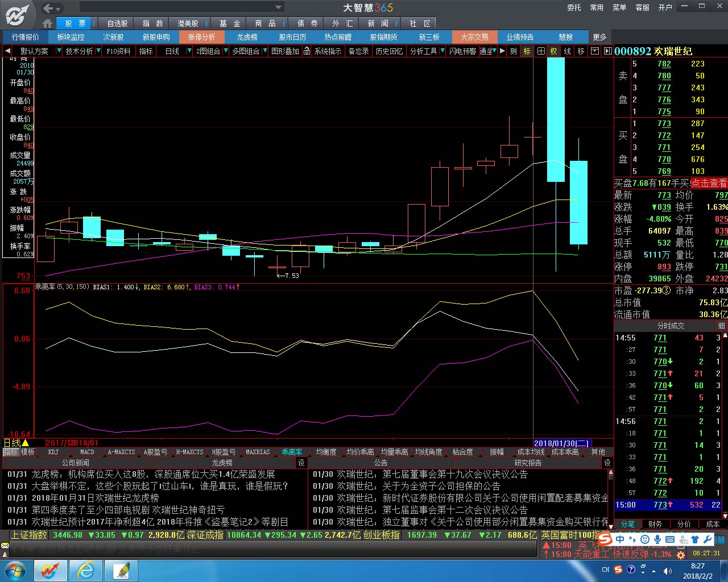Click the 2018/01/30 date marker on timeline
Image resolution: width=728 pixels, height=582 pixels.
click(x=562, y=443)
